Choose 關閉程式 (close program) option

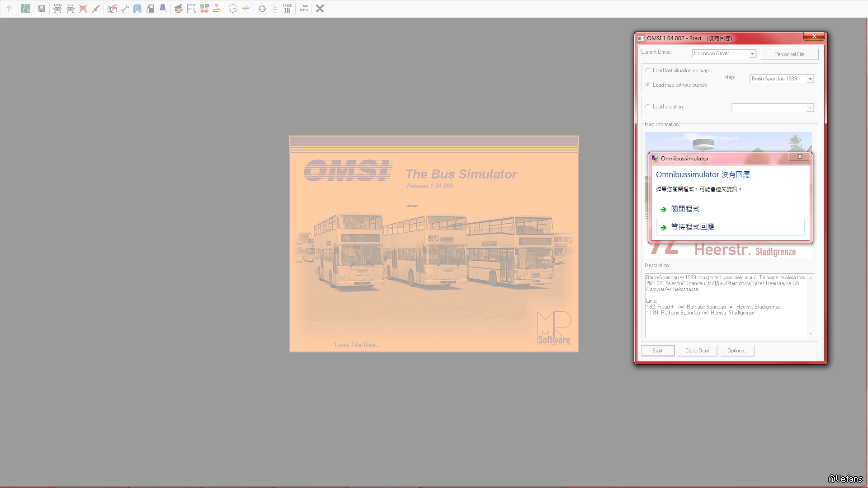tap(685, 209)
